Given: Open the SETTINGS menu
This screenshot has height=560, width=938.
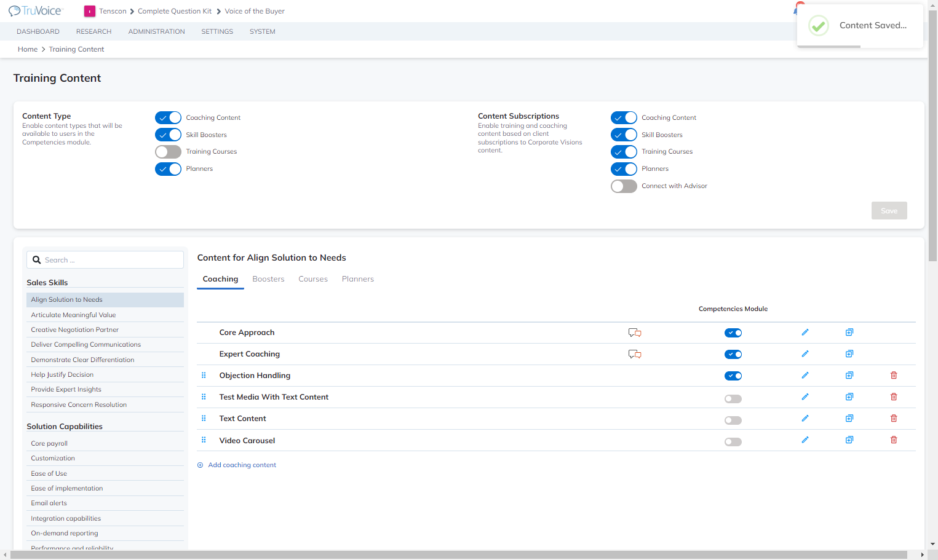Looking at the screenshot, I should [x=217, y=31].
